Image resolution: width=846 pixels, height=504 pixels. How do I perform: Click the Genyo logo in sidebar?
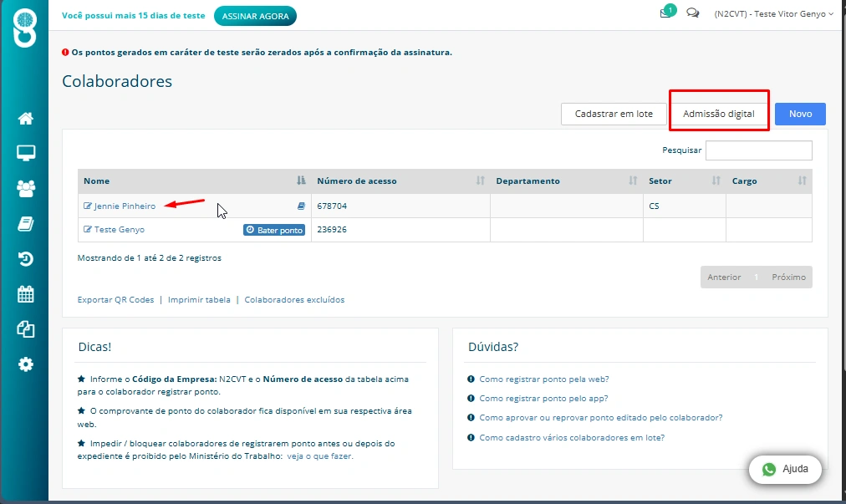point(25,28)
